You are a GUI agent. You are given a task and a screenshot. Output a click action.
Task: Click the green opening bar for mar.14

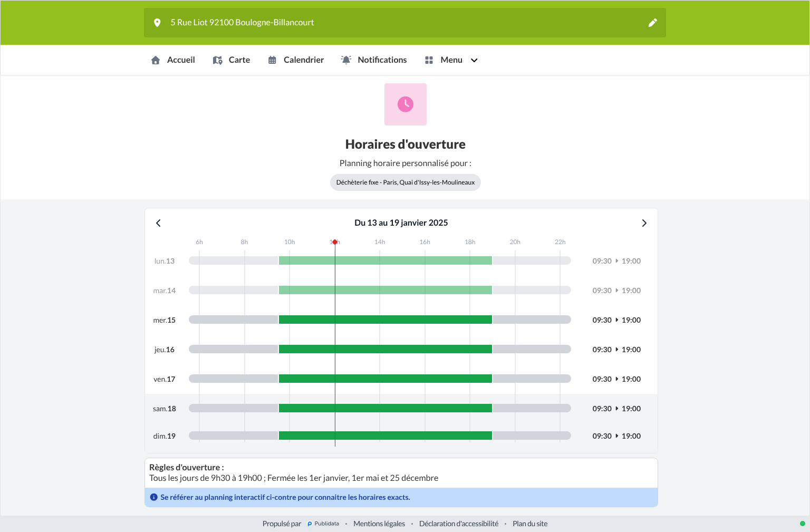(x=385, y=290)
